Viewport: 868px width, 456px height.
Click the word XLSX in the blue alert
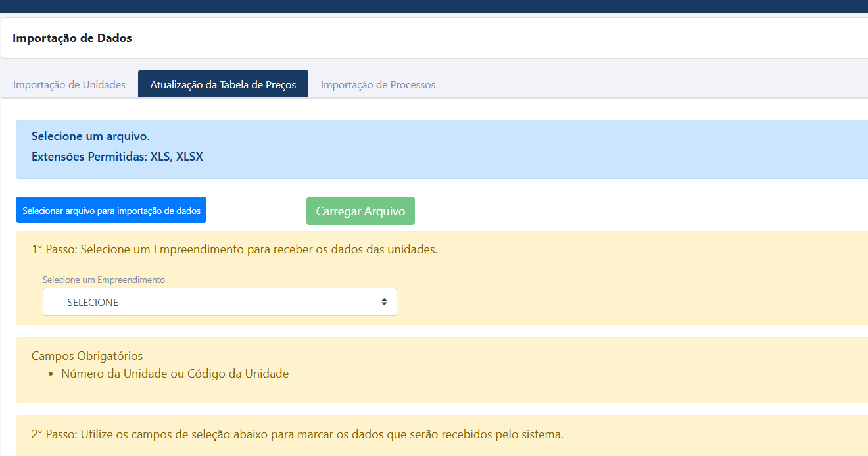pos(189,157)
